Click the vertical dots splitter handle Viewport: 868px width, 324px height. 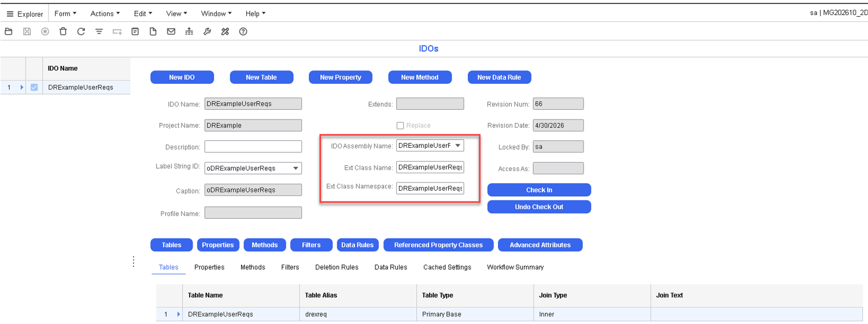pyautogui.click(x=134, y=262)
